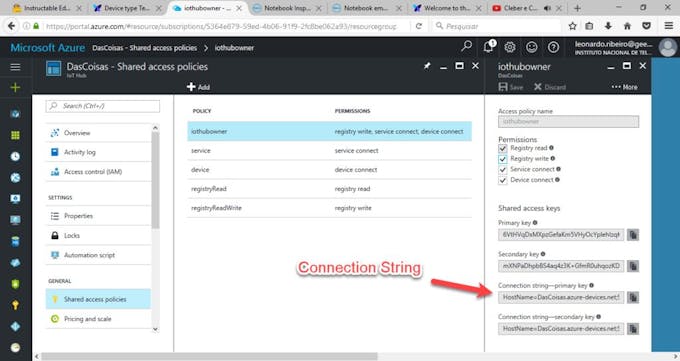Toggle the Service connect checkbox
This screenshot has width=680, height=361.
[x=503, y=170]
